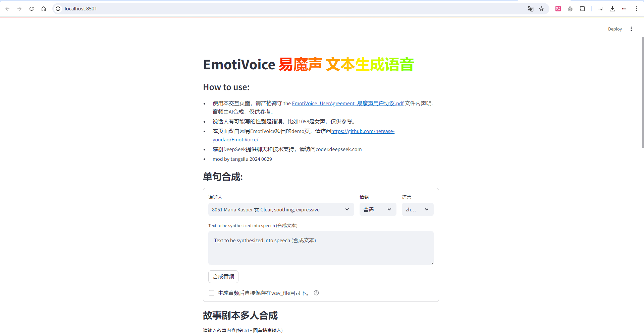The width and height of the screenshot is (644, 336).
Task: Show help tooltip for save checkbox
Action: click(316, 293)
